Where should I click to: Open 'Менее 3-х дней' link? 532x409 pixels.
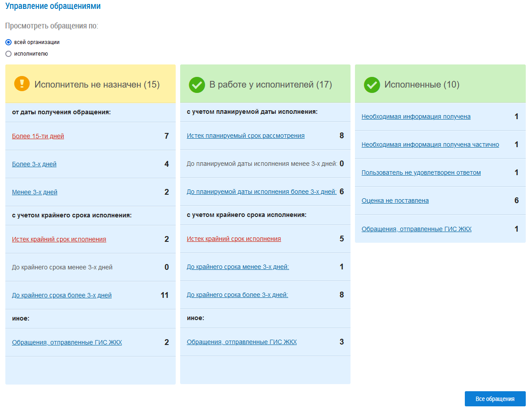coord(35,192)
